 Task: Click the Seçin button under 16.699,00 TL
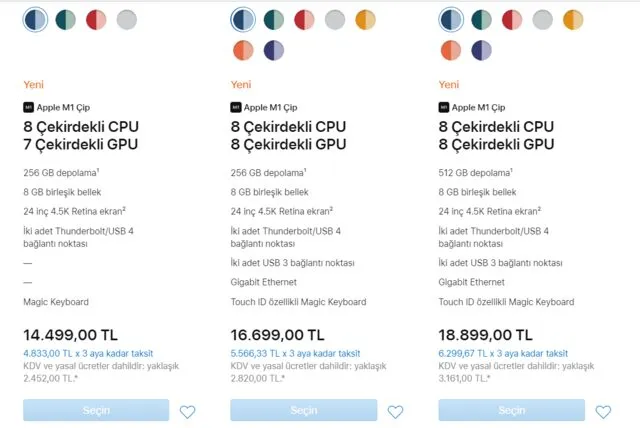304,410
